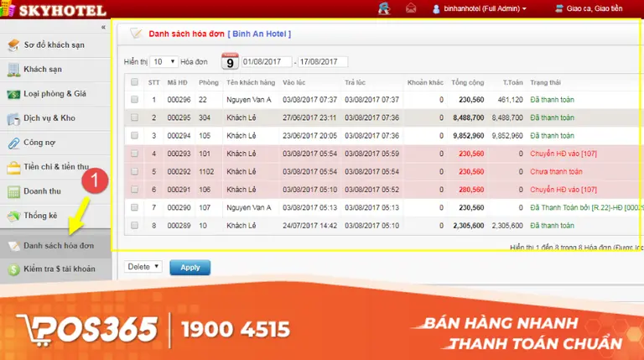Click the Kiểm tra $ tài khoản coin icon
The height and width of the screenshot is (360, 644).
point(13,269)
